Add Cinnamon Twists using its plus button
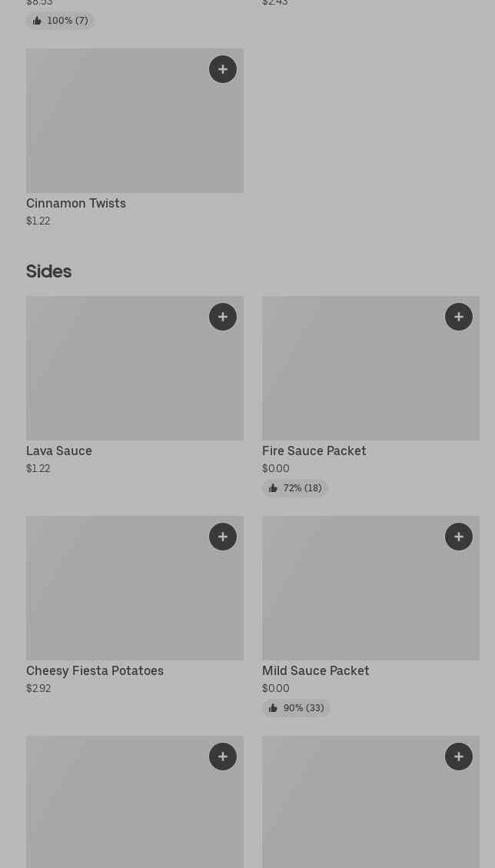Viewport: 495px width, 868px height. point(223,69)
